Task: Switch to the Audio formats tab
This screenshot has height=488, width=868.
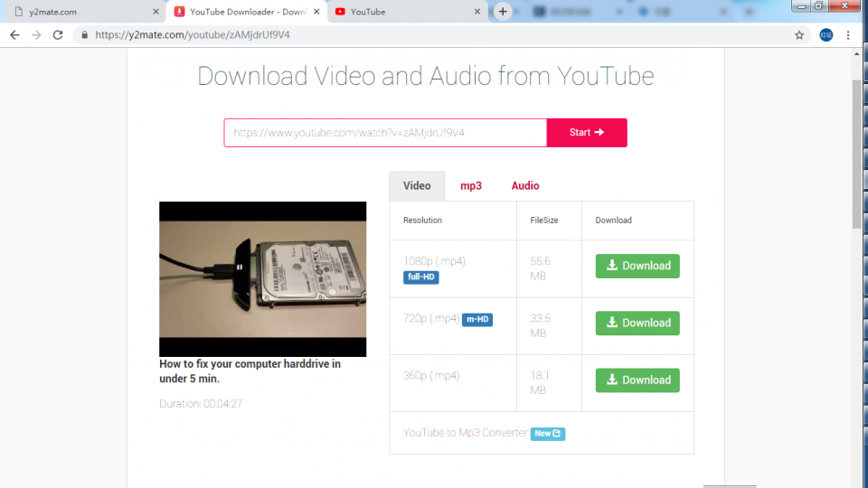Action: [x=525, y=186]
